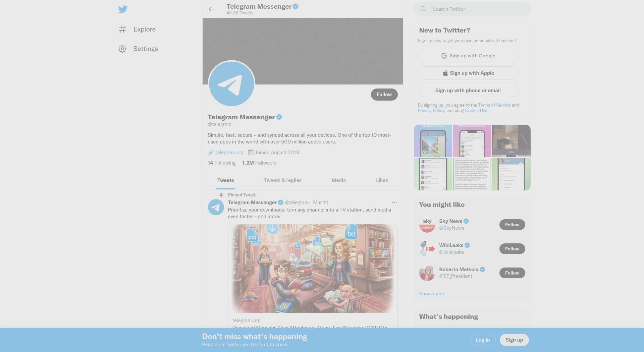Viewport: 644px width, 352px height.
Task: Click the verified badge next to WikiLeaks
Action: 467,245
